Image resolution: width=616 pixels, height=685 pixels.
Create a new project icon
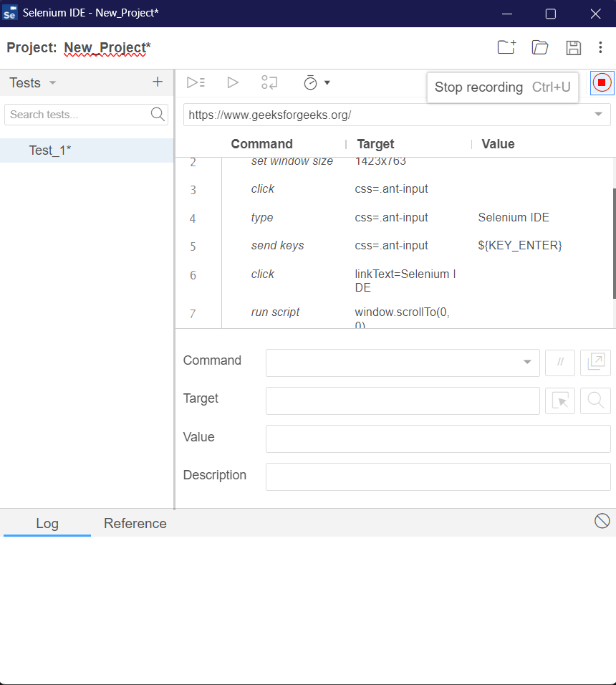(506, 47)
